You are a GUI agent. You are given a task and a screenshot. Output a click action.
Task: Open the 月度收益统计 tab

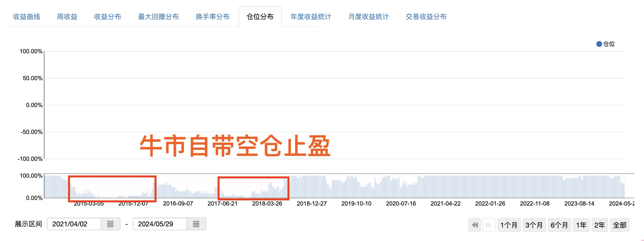click(x=368, y=17)
